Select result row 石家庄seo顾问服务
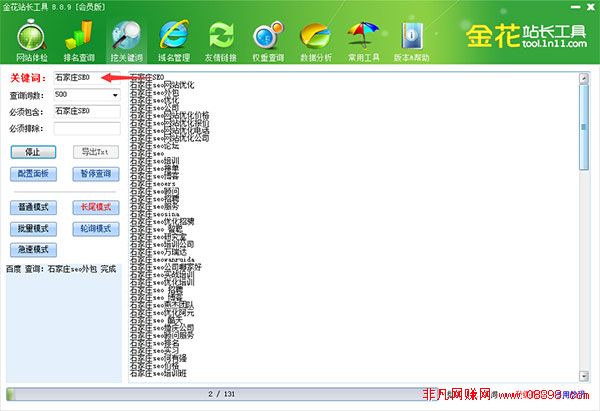Image resolution: width=600 pixels, height=411 pixels. pyautogui.click(x=162, y=335)
